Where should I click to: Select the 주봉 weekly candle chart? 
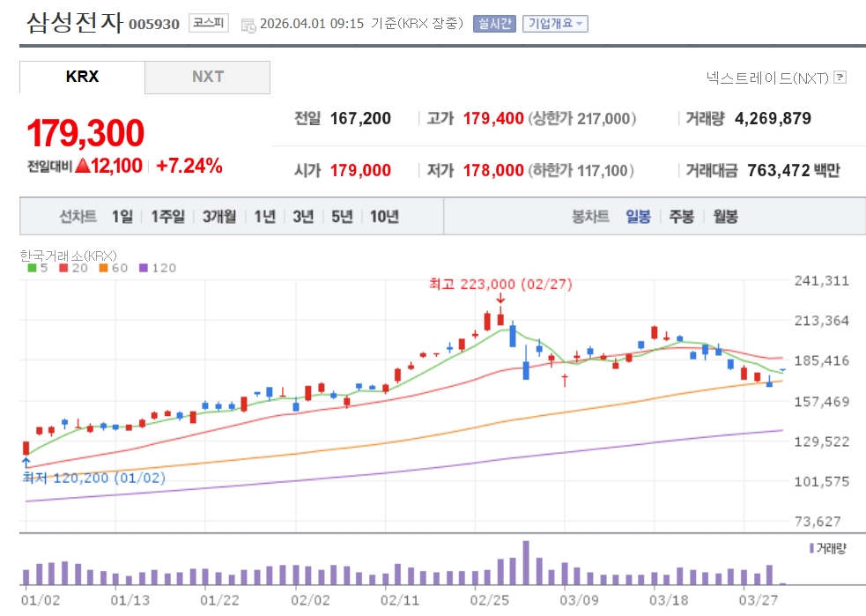coord(681,217)
